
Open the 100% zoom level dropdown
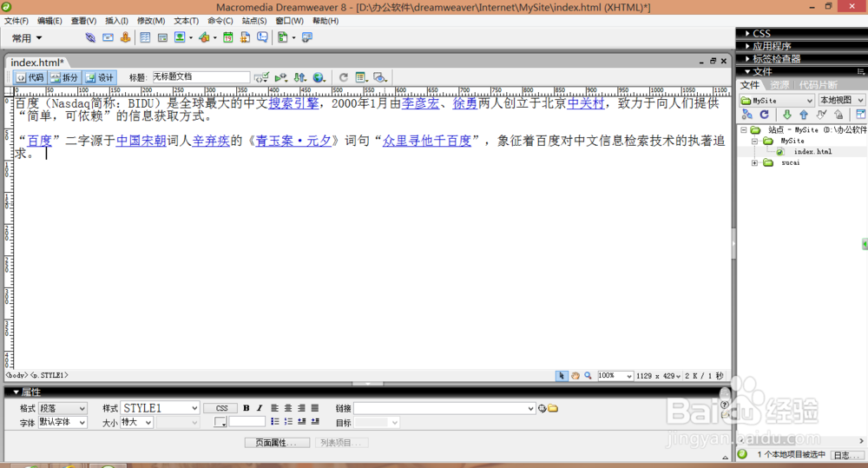615,376
